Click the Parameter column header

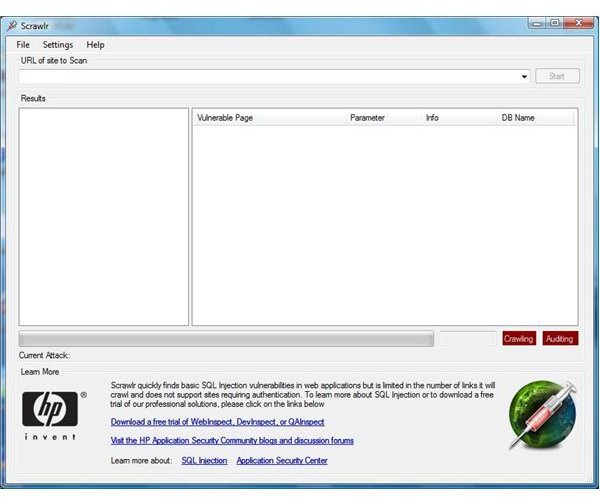pyautogui.click(x=385, y=118)
